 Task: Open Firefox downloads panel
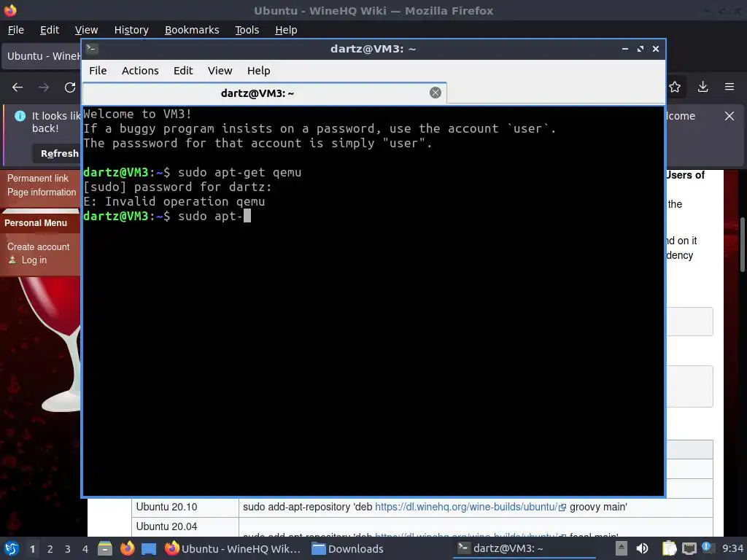point(703,87)
